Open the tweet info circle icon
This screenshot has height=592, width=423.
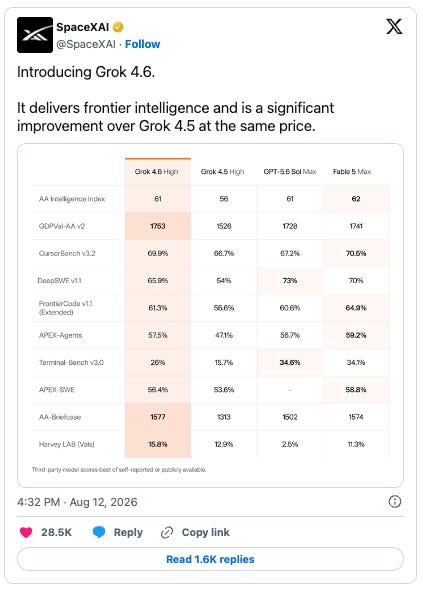pos(395,502)
